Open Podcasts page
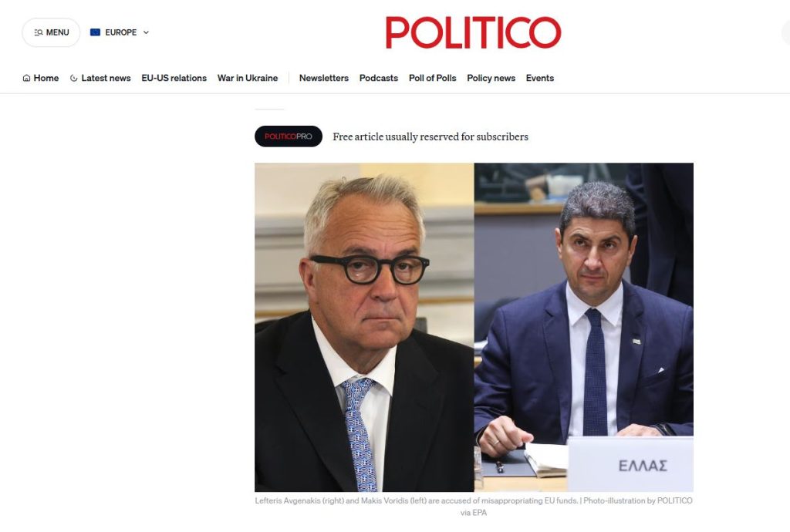Viewport: 790px width, 532px height. (378, 78)
